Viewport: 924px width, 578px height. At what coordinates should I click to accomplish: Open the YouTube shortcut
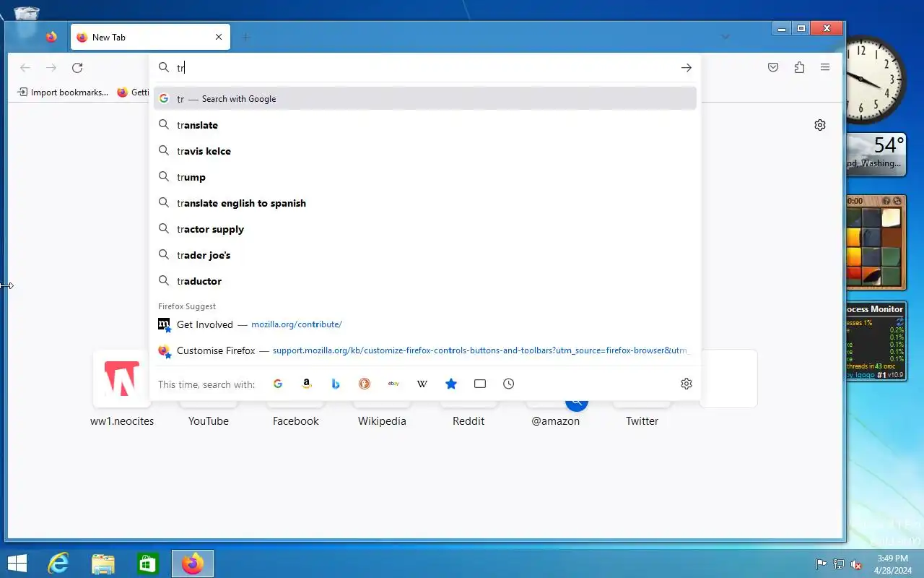coord(209,420)
